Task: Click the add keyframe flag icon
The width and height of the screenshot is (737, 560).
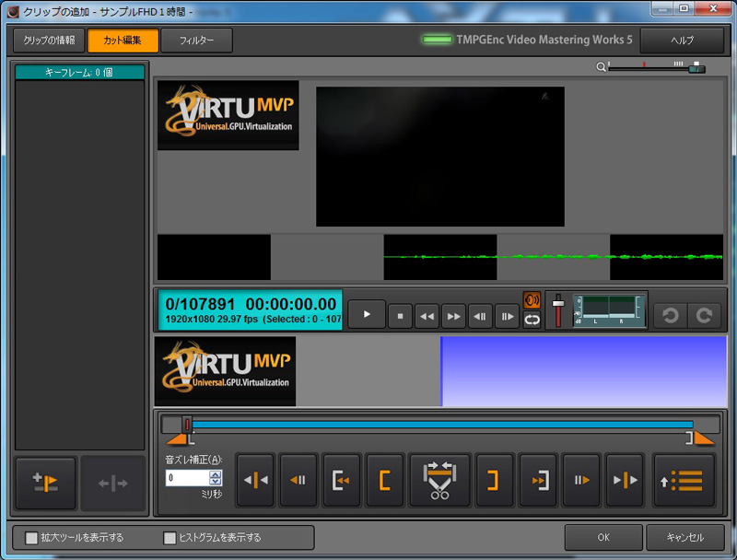Action: tap(45, 484)
